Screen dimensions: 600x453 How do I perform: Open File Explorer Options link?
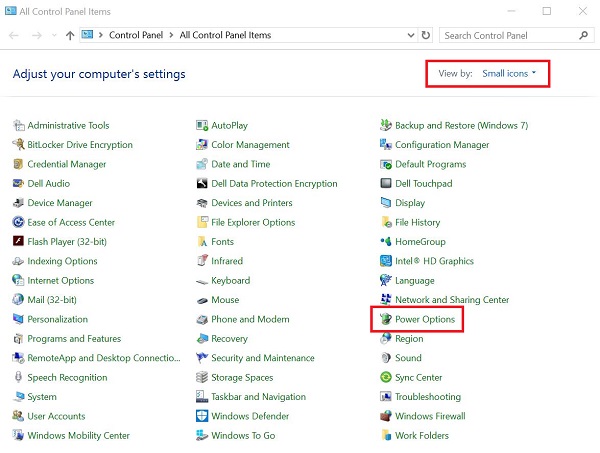(x=253, y=223)
